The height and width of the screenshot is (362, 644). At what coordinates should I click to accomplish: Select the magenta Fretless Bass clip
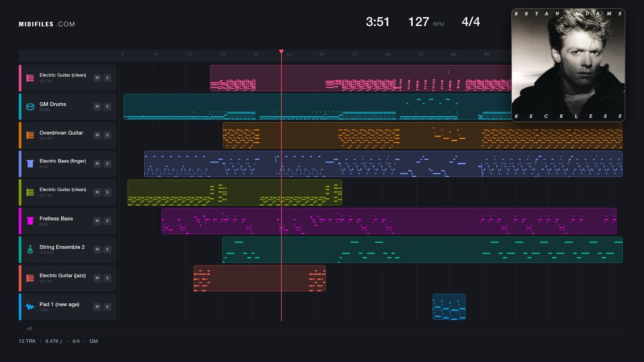click(x=389, y=221)
